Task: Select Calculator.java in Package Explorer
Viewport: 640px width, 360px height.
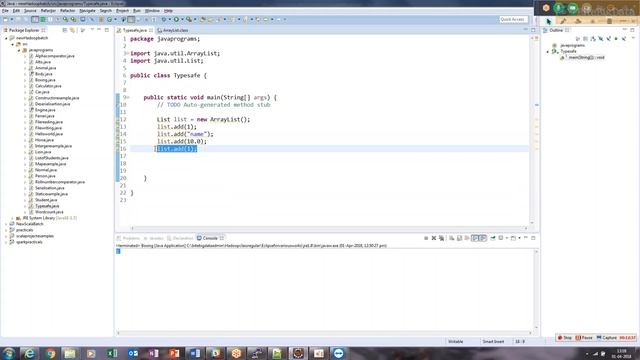Action: click(48, 86)
